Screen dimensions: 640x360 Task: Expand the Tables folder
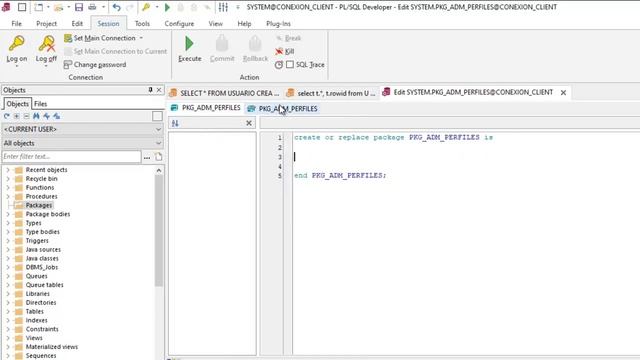point(8,311)
